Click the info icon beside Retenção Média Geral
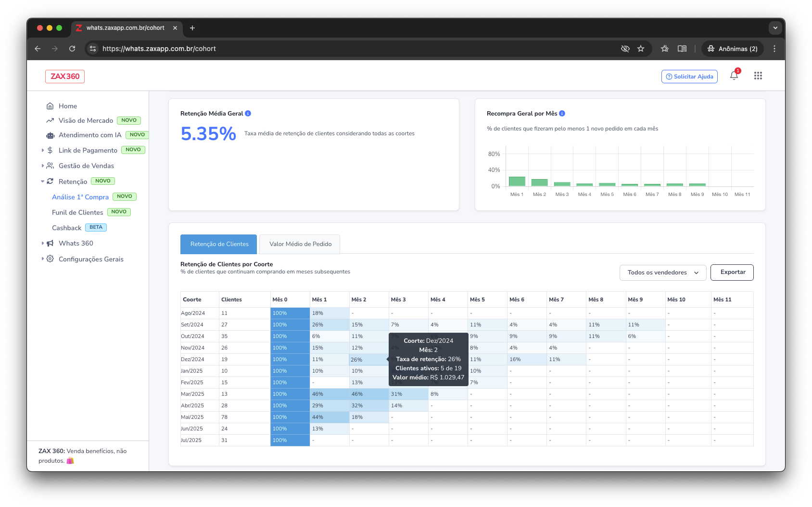Image resolution: width=812 pixels, height=507 pixels. pyautogui.click(x=248, y=114)
